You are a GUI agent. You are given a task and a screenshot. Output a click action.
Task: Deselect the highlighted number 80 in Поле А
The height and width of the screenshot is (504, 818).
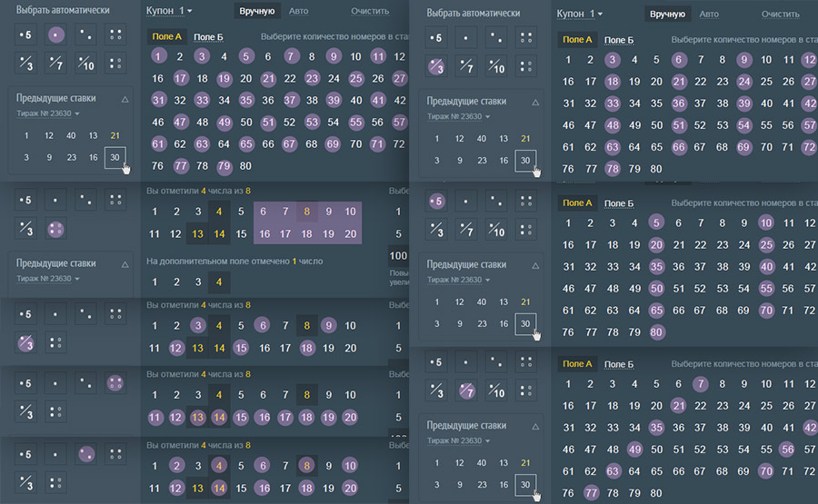(656, 331)
